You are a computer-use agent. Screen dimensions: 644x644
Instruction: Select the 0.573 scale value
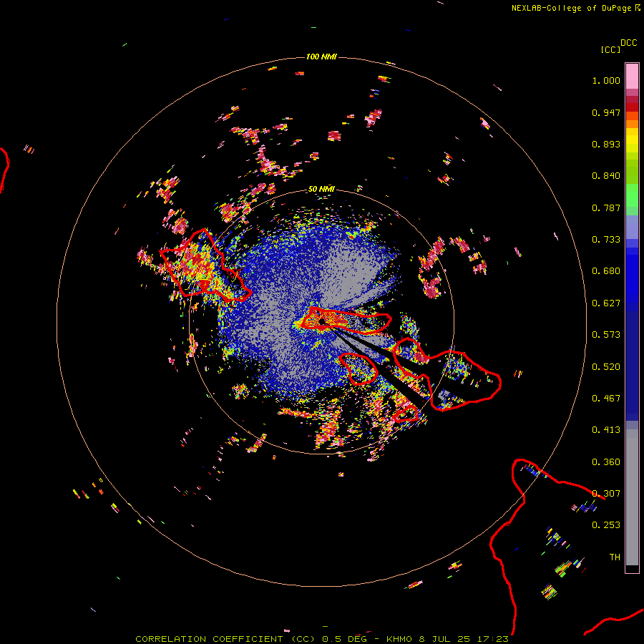(x=606, y=335)
